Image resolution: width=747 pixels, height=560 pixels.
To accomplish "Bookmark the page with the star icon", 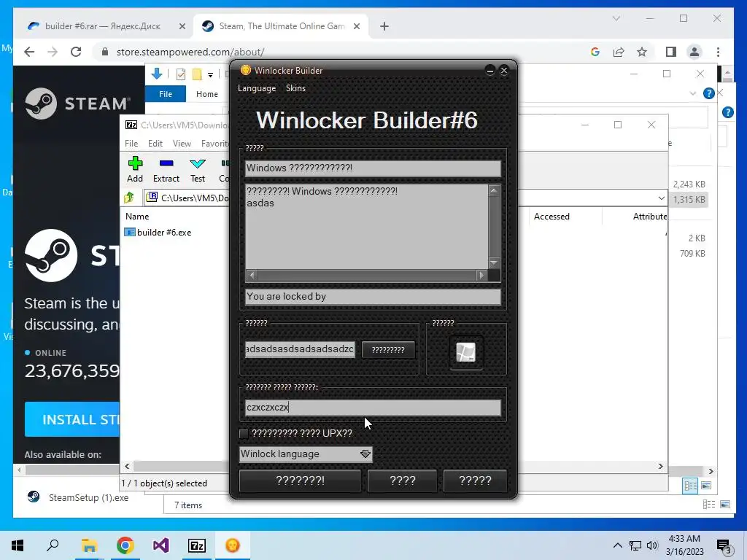I will coord(642,52).
